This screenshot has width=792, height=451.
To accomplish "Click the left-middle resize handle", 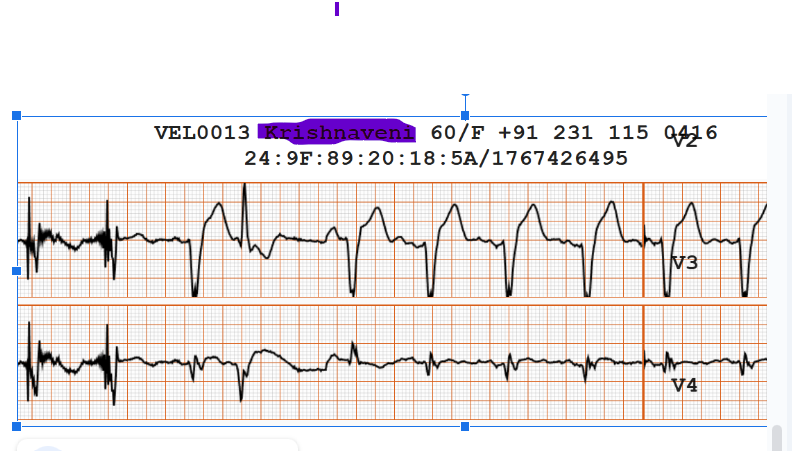I will [x=16, y=271].
